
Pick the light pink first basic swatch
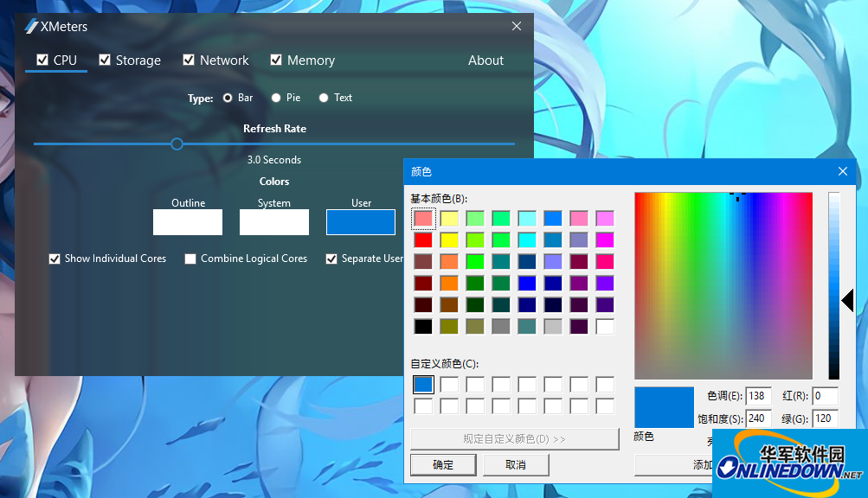(423, 219)
